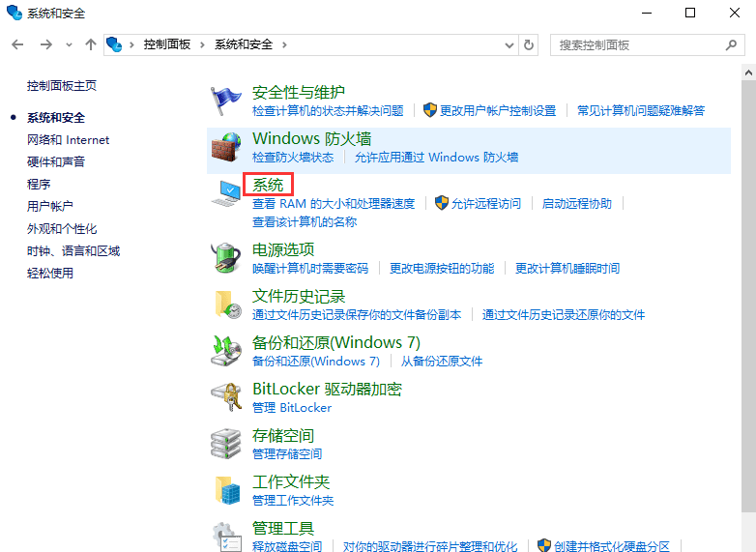Viewport: 756px width, 552px height.
Task: Open 控制面板主页 in sidebar
Action: click(62, 86)
